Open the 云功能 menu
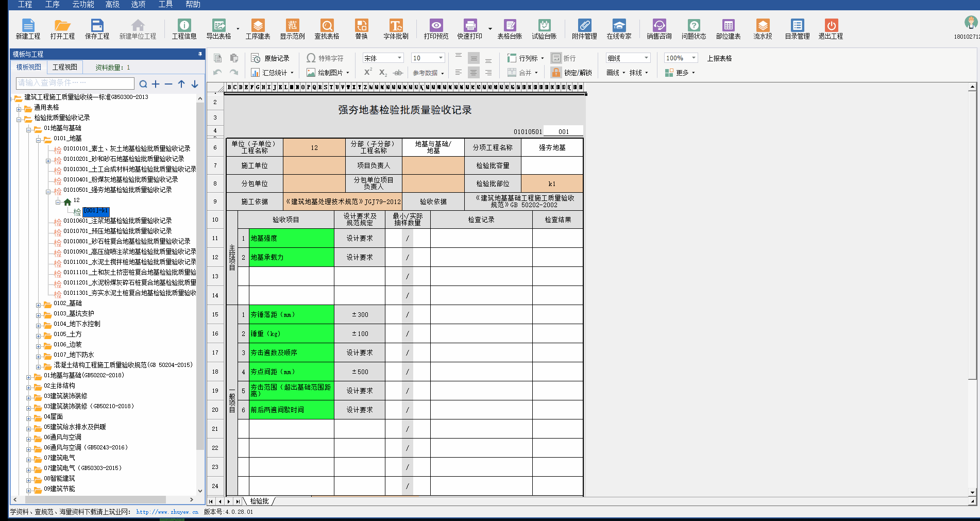Viewport: 980px width, 521px height. coord(83,5)
